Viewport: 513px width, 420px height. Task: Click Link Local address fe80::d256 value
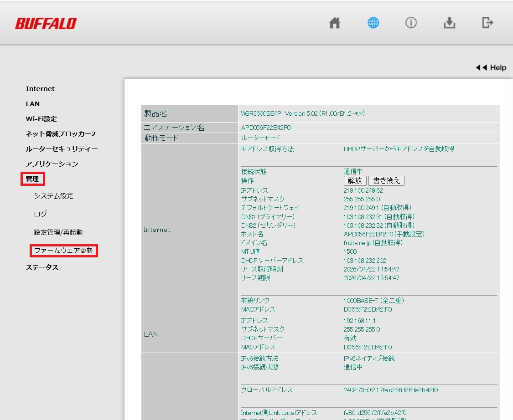coord(375,413)
